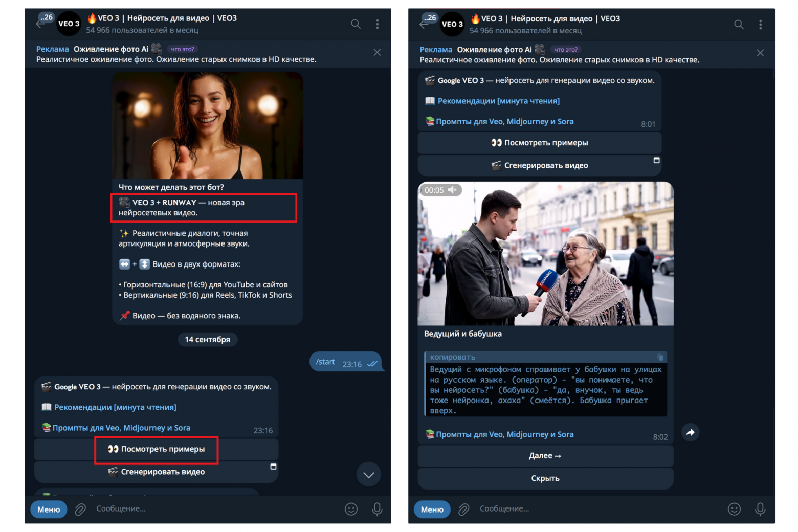Select 'Посмотреть примеры' from the inline keyboard
Image resolution: width=798 pixels, height=532 pixels.
(x=156, y=450)
